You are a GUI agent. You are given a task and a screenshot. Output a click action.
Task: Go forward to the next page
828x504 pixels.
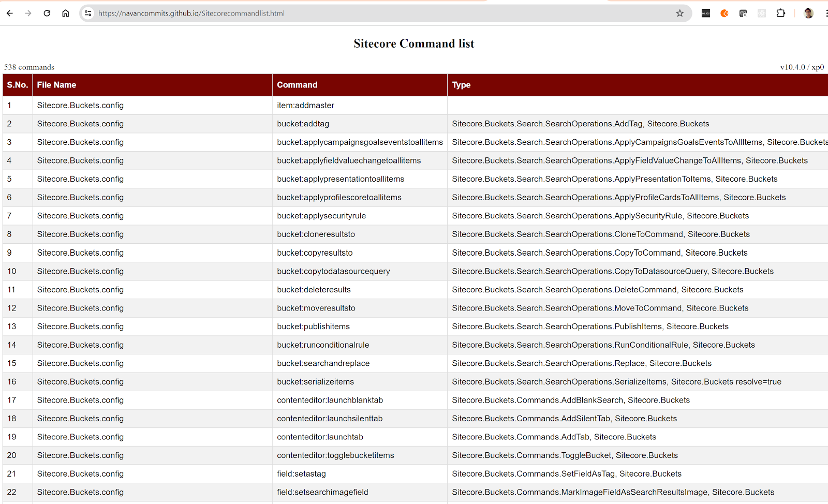[28, 13]
